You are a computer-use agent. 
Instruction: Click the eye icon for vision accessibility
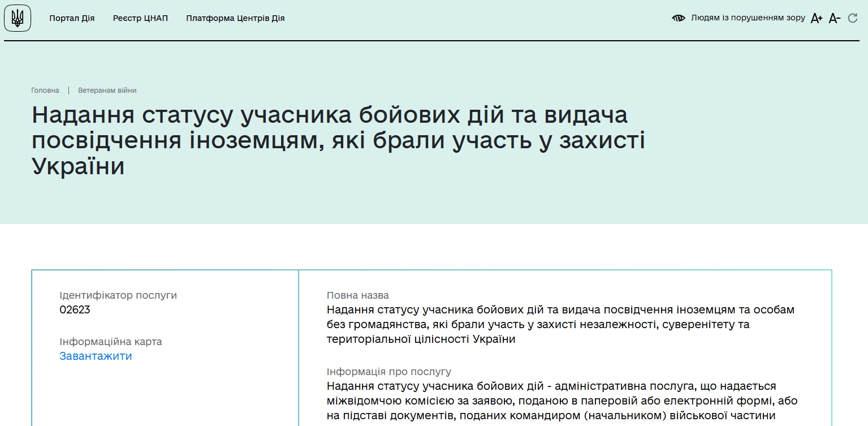pos(679,18)
